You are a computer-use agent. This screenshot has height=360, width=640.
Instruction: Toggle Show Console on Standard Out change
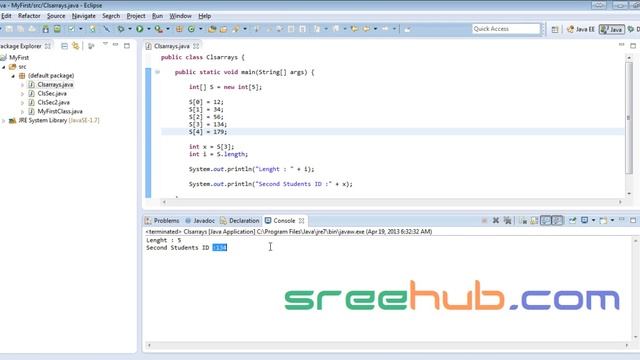[546, 220]
